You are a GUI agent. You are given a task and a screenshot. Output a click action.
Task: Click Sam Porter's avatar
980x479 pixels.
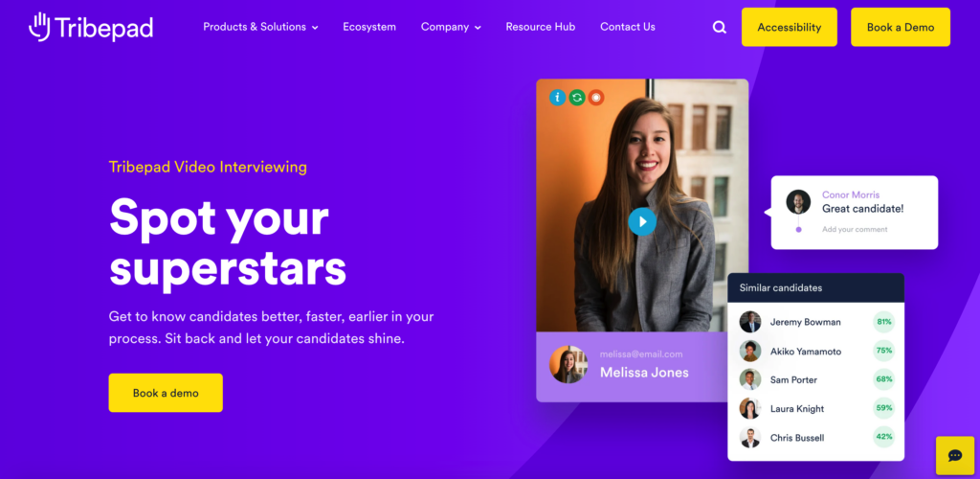point(750,379)
